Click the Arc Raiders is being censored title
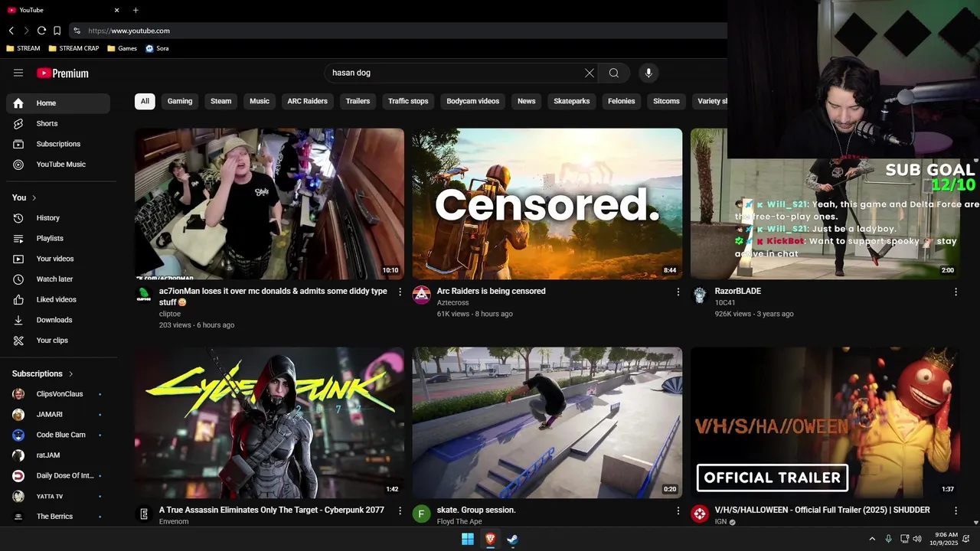Image resolution: width=980 pixels, height=551 pixels. coord(491,291)
